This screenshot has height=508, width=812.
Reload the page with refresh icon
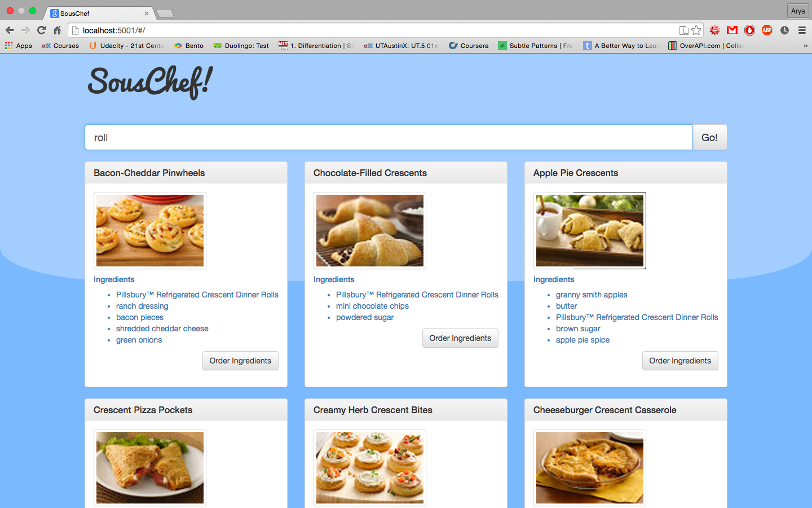pos(41,30)
